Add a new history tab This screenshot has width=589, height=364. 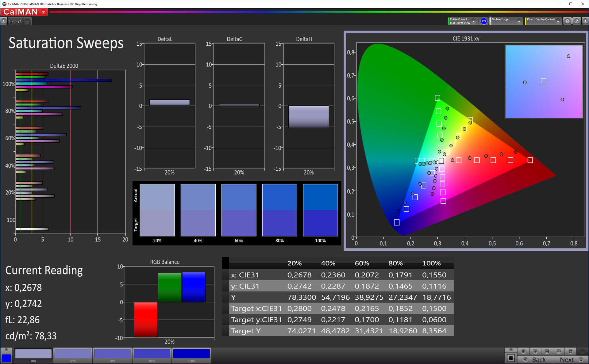(27, 21)
